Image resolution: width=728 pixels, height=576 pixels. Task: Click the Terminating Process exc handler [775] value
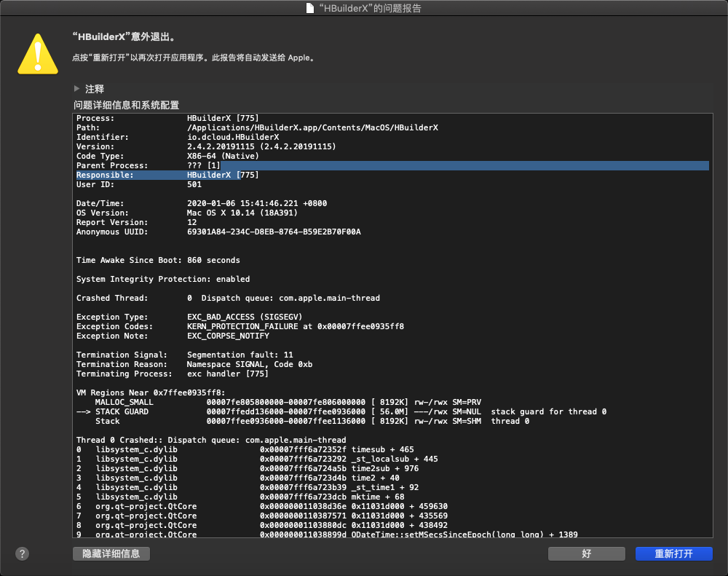[x=228, y=374]
